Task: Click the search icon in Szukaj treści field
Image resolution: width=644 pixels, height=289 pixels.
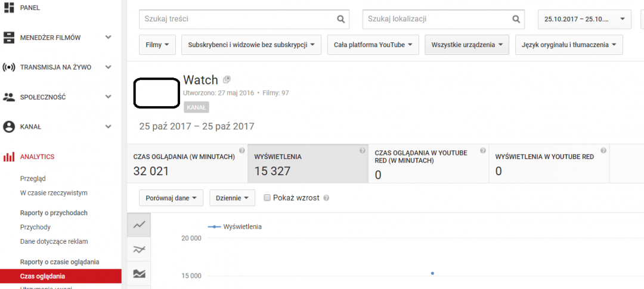Action: [x=341, y=19]
